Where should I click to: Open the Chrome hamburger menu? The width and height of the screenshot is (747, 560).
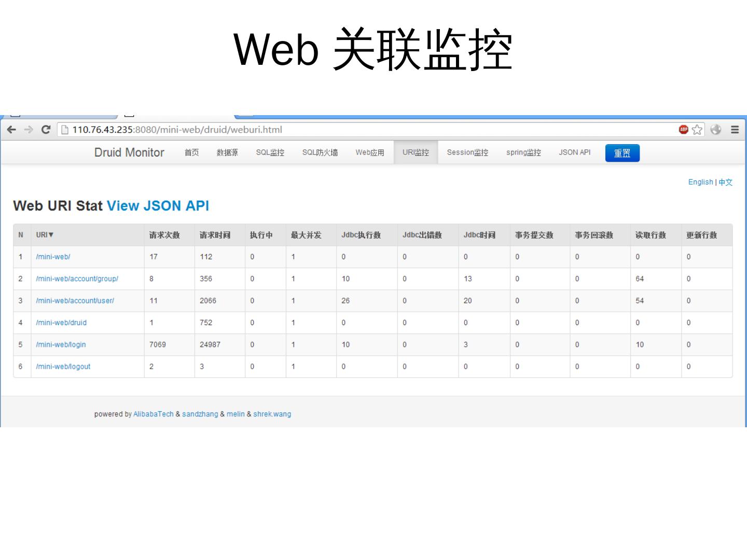pyautogui.click(x=735, y=130)
